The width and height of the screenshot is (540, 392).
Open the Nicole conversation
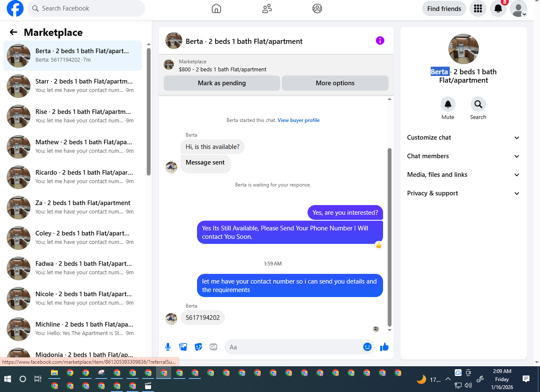[x=73, y=299]
